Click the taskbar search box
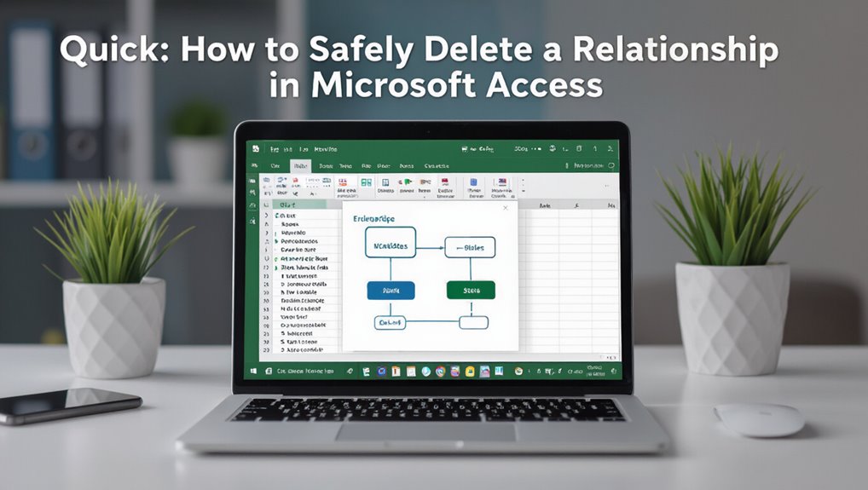The height and width of the screenshot is (490, 868). click(x=305, y=371)
